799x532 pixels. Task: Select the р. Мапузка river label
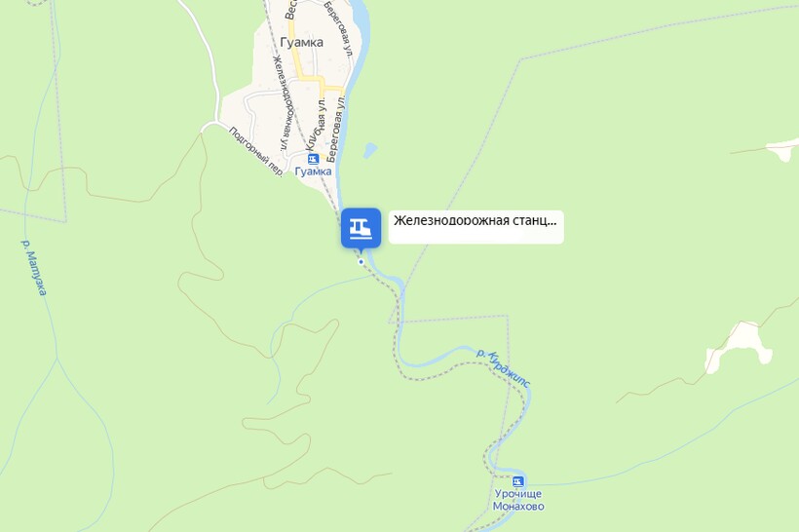34,267
